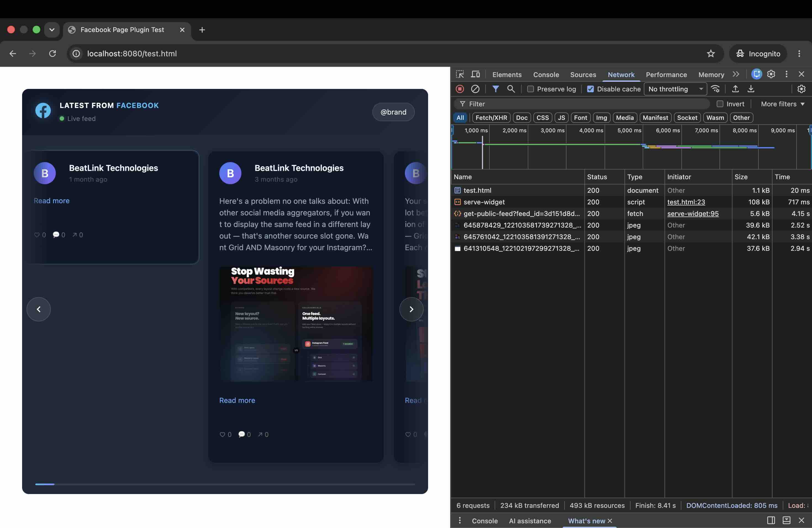Click the @brand button in widget header
812x528 pixels.
[393, 112]
